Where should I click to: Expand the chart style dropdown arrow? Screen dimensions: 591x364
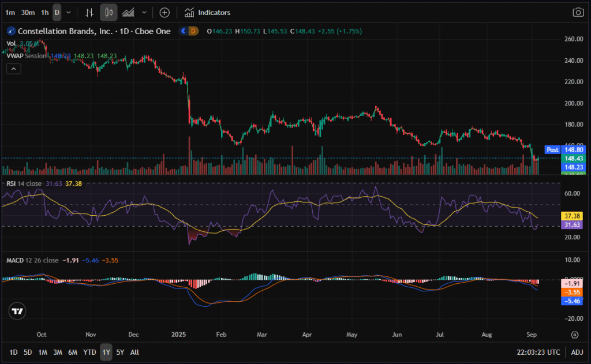click(x=144, y=12)
